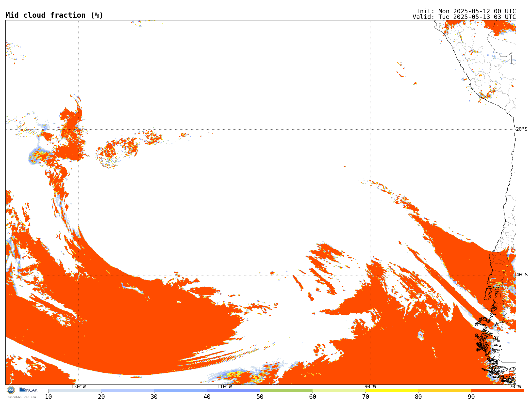Click the 110°W longitude label
The image size is (532, 400).
click(x=224, y=387)
